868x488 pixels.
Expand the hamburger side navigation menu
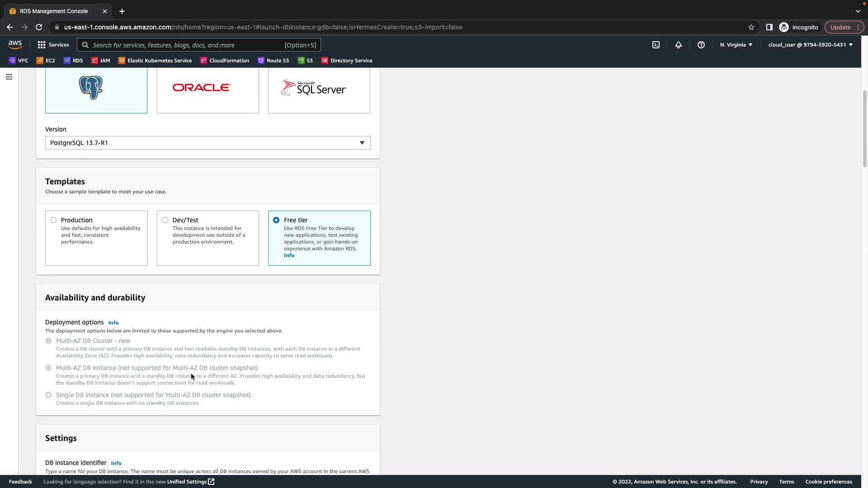coord(9,77)
